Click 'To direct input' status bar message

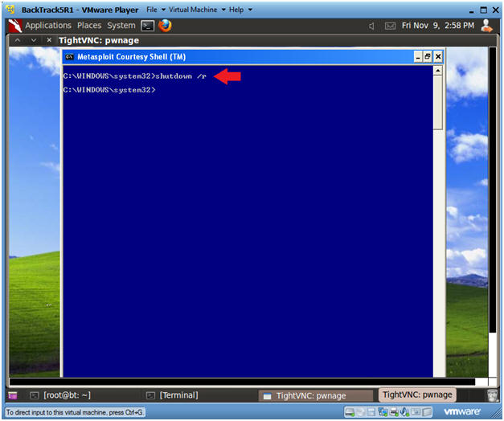pyautogui.click(x=75, y=412)
